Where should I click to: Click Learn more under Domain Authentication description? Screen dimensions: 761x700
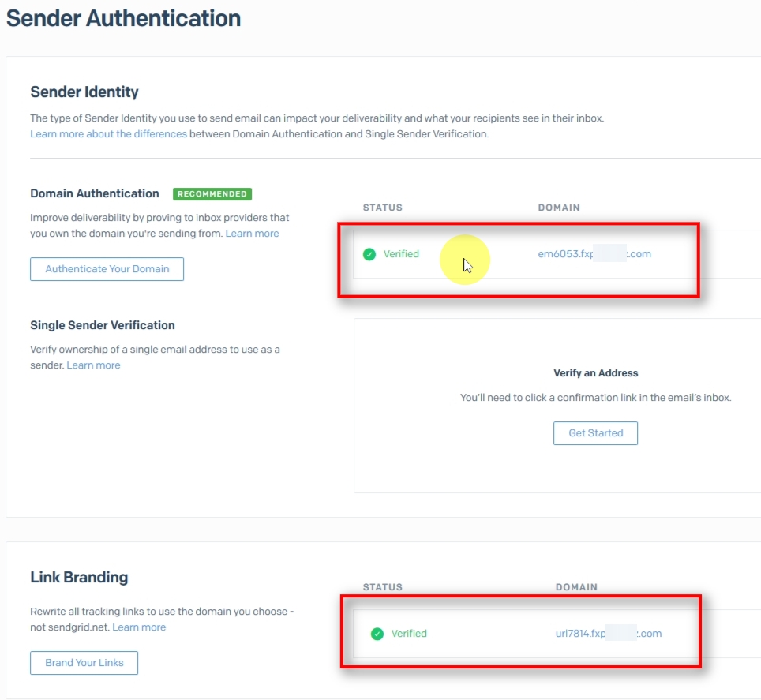tap(253, 233)
